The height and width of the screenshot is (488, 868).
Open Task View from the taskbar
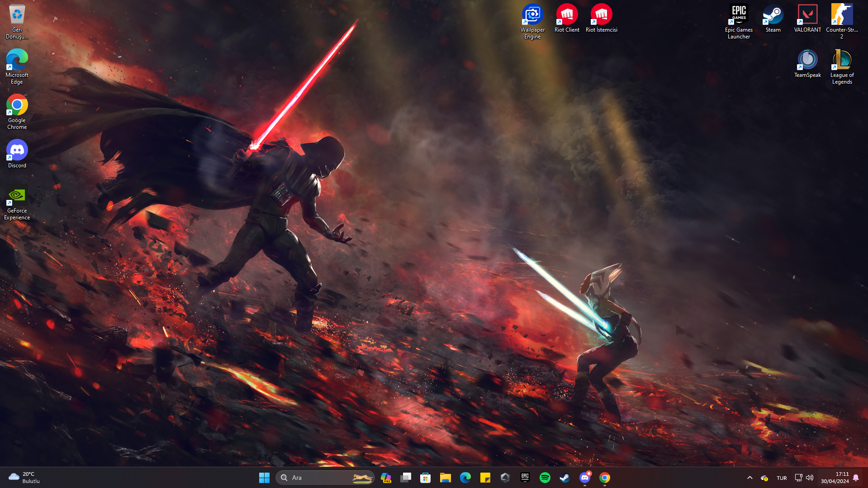coord(406,478)
